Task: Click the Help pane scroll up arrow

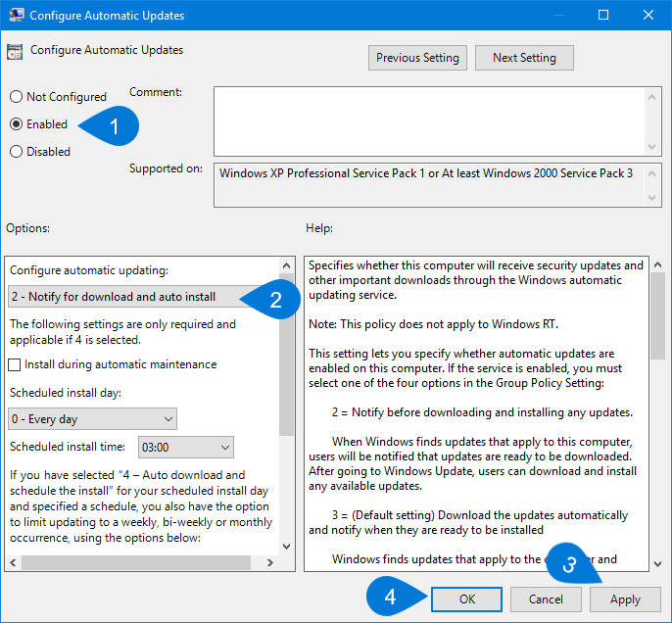Action: (657, 265)
